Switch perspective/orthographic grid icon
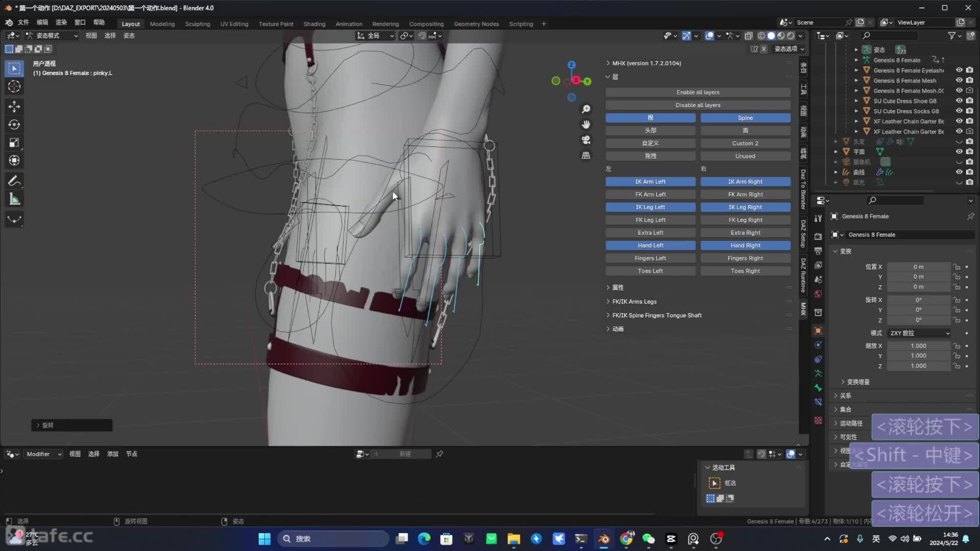This screenshot has width=980, height=551. [x=586, y=155]
